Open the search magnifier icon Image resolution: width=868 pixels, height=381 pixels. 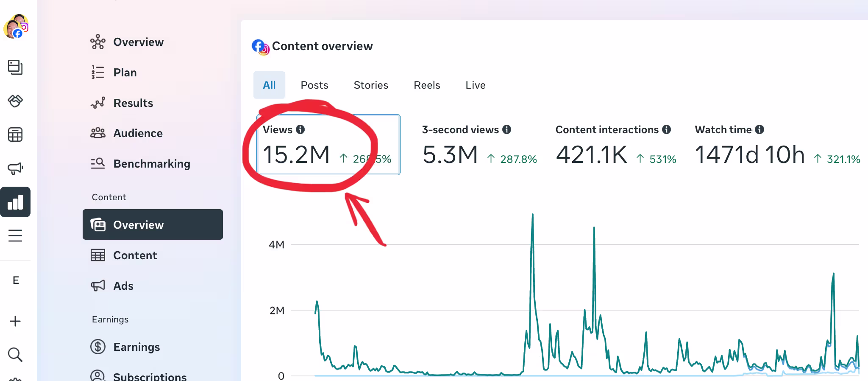(15, 354)
